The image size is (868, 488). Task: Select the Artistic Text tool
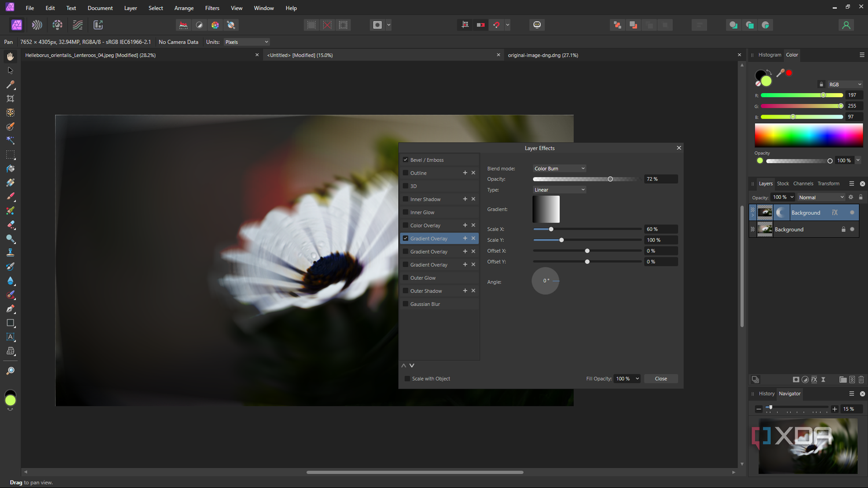click(10, 337)
